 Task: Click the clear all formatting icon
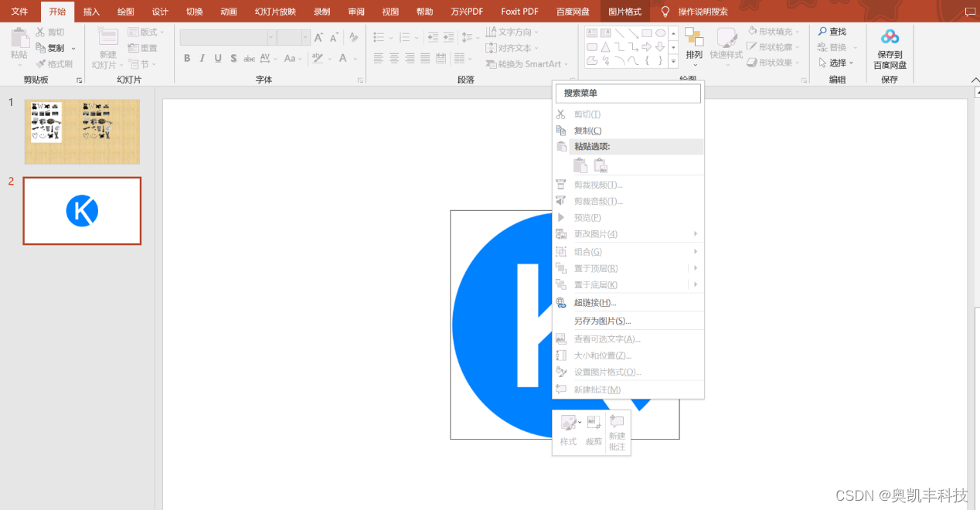point(353,37)
